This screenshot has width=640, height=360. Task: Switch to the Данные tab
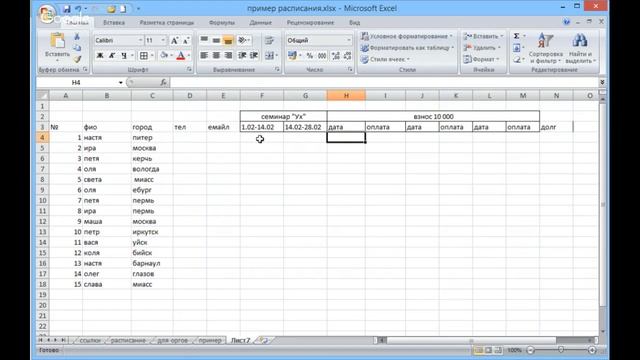point(260,22)
